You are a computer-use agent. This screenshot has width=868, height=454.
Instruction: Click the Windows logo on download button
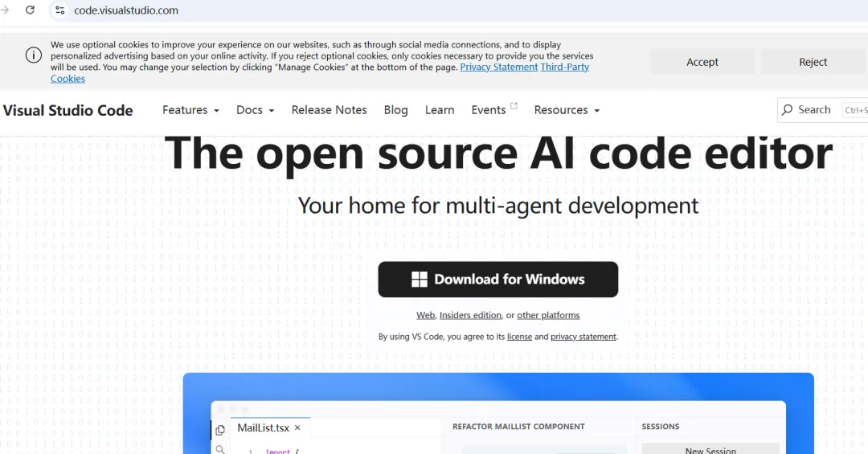tap(419, 280)
